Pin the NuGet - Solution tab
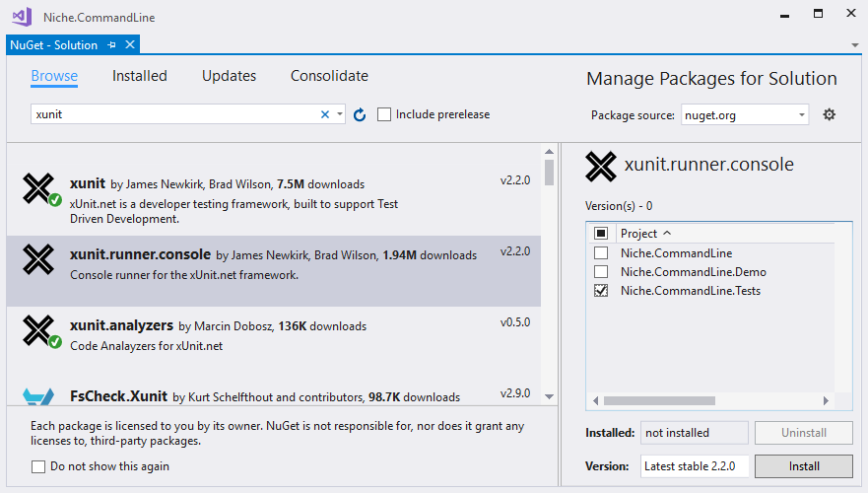 pyautogui.click(x=111, y=45)
